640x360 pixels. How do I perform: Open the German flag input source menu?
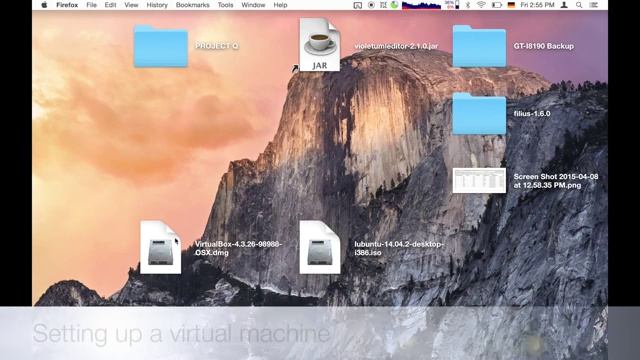511,5
